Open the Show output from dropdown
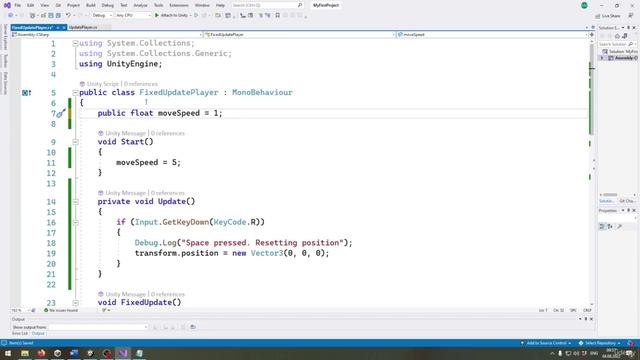 pos(98,327)
